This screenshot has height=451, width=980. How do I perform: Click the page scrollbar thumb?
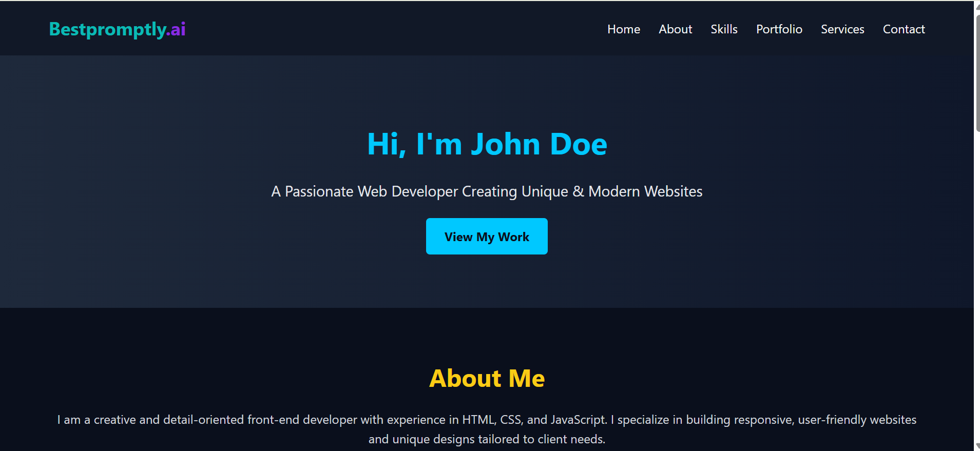pos(977,72)
